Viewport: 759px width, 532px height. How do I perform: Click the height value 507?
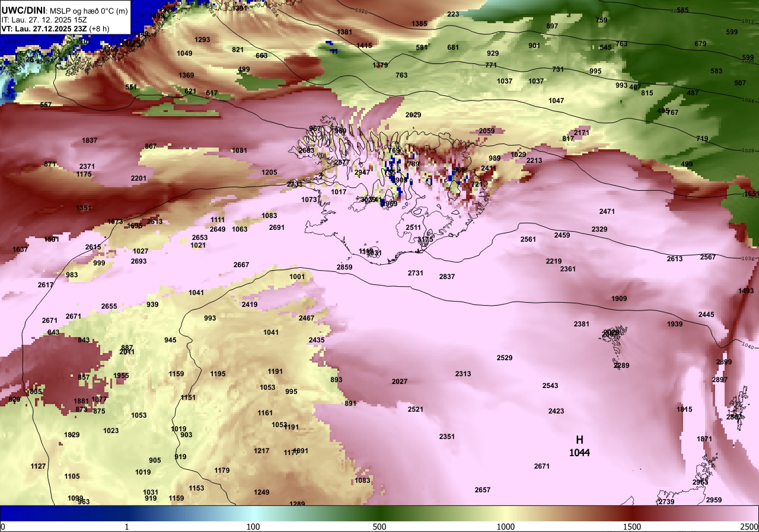point(740,83)
